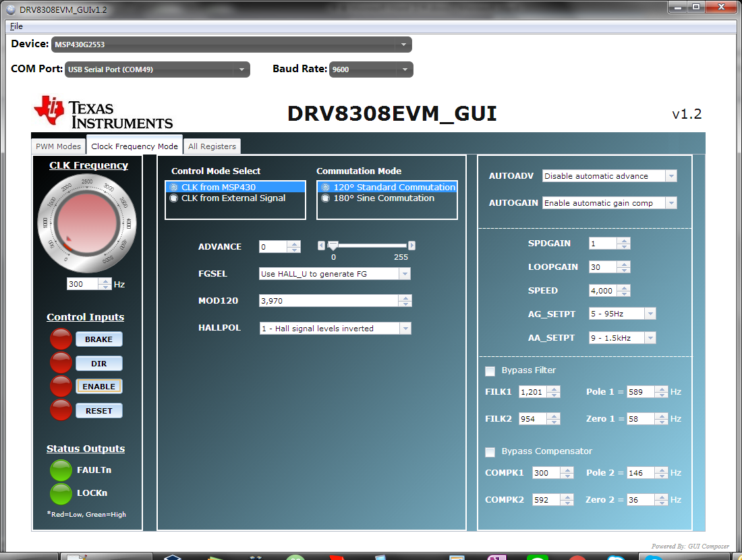The width and height of the screenshot is (742, 560).
Task: Tick the Bypass Filter checkbox
Action: (x=490, y=371)
